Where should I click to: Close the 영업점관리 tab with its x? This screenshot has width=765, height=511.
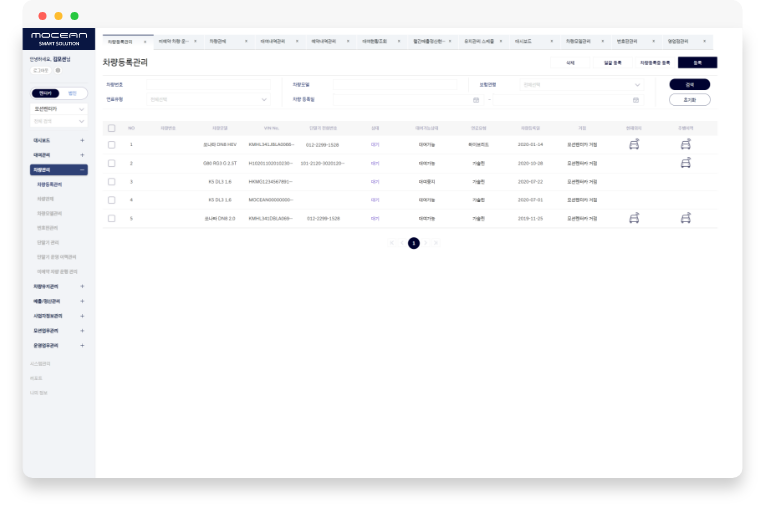pyautogui.click(x=705, y=41)
